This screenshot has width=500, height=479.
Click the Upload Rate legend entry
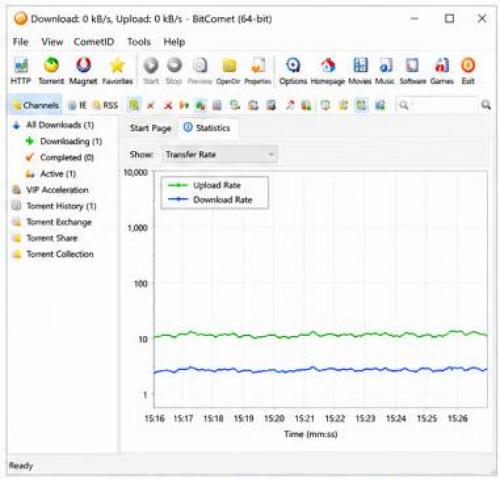(204, 185)
